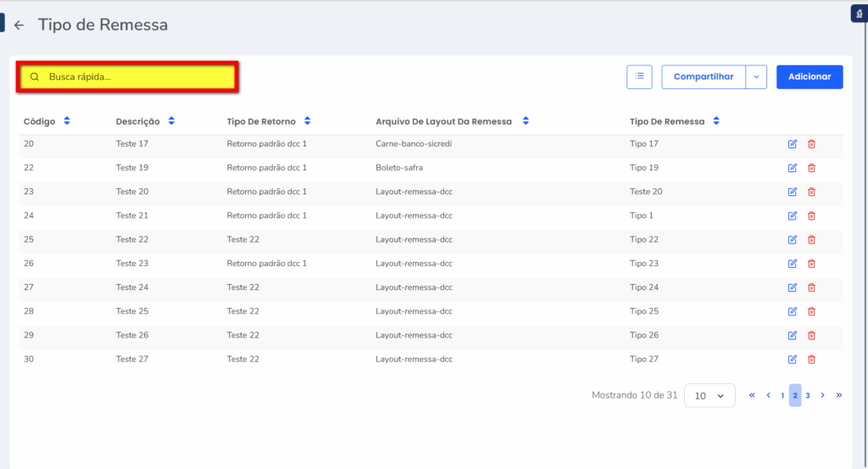Image resolution: width=868 pixels, height=469 pixels.
Task: Edit the Teste 22 record with code 25
Action: [793, 240]
